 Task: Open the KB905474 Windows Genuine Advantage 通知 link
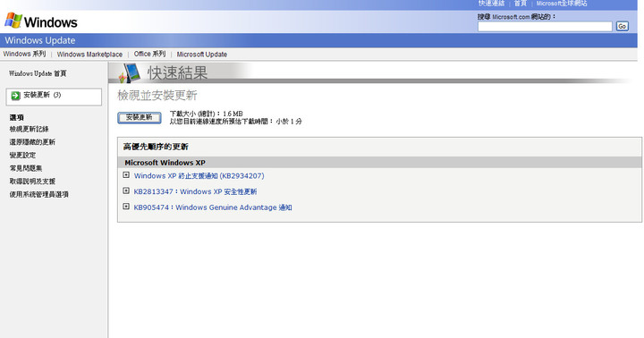213,207
